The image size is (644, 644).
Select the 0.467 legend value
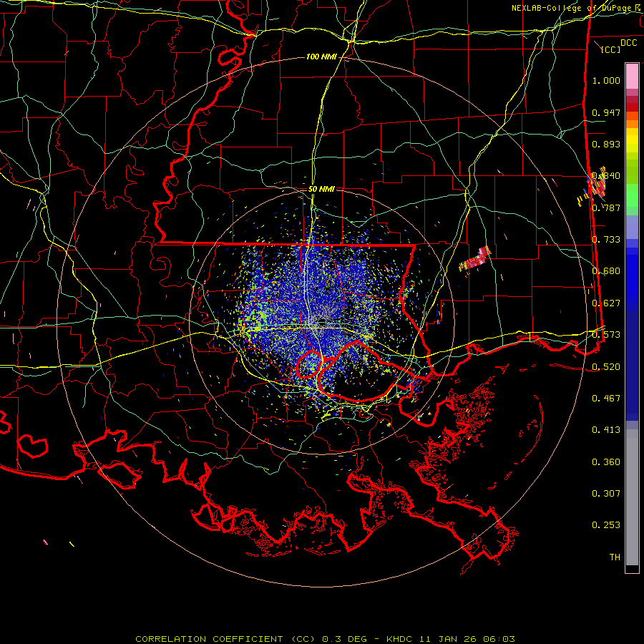click(606, 399)
